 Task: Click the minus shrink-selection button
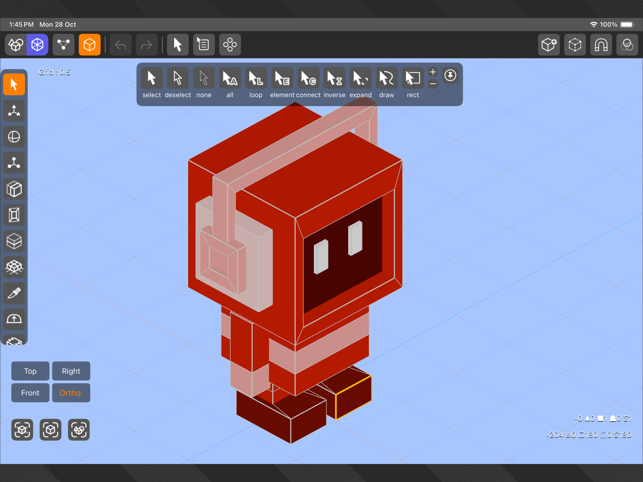point(433,84)
